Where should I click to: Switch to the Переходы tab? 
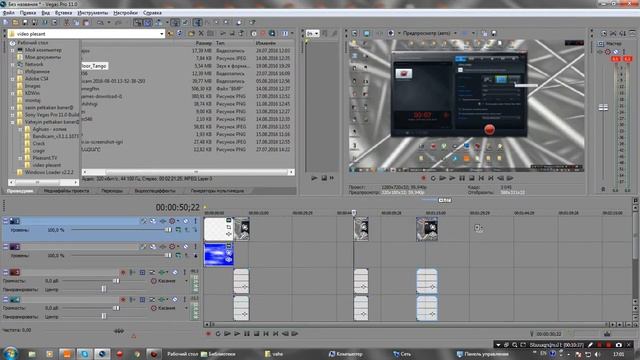point(112,191)
